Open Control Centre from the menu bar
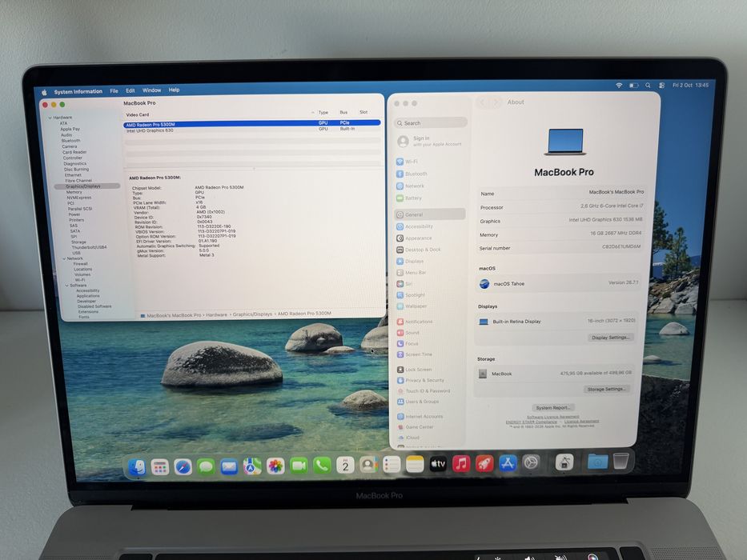 click(x=661, y=86)
